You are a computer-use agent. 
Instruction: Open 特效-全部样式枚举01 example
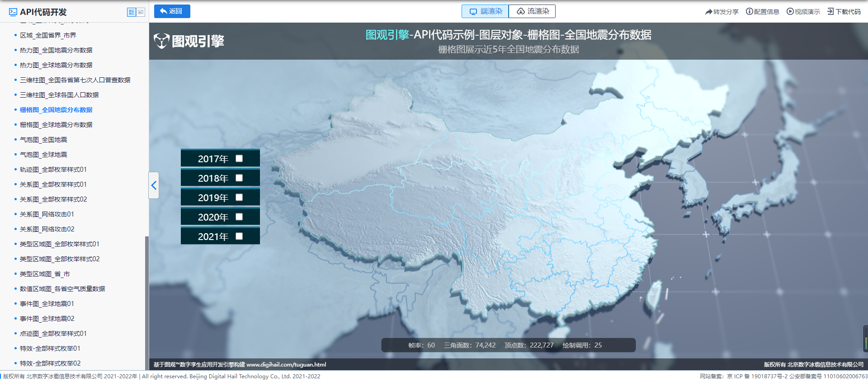point(50,348)
